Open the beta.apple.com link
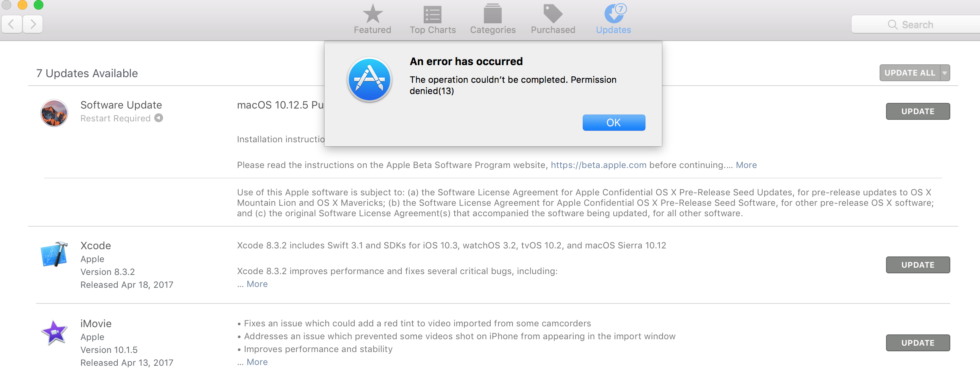 [x=598, y=165]
